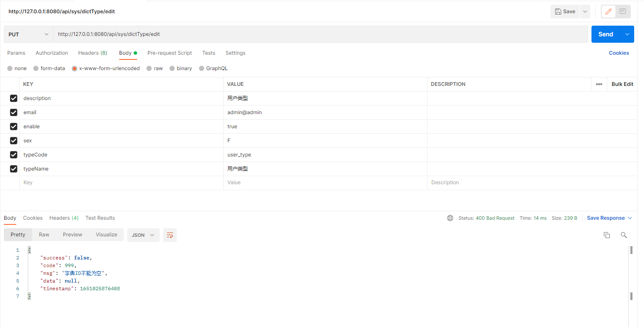This screenshot has height=327, width=644.
Task: Click the sex value F cell
Action: coord(325,141)
